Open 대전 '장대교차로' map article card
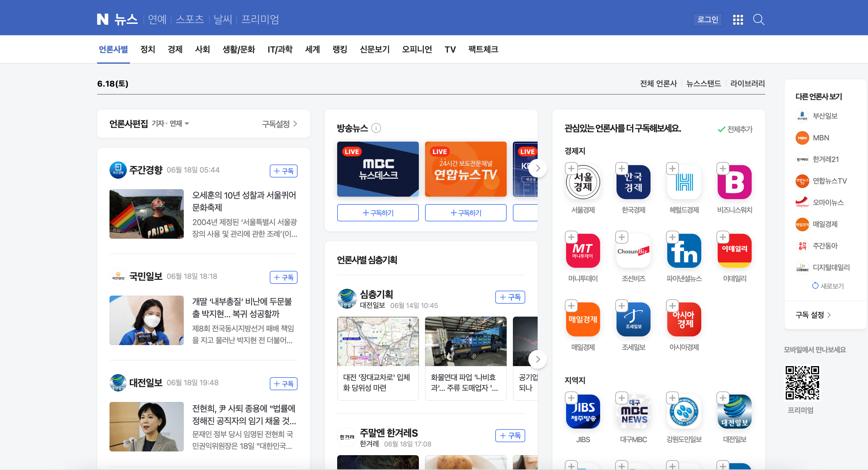 [378, 358]
